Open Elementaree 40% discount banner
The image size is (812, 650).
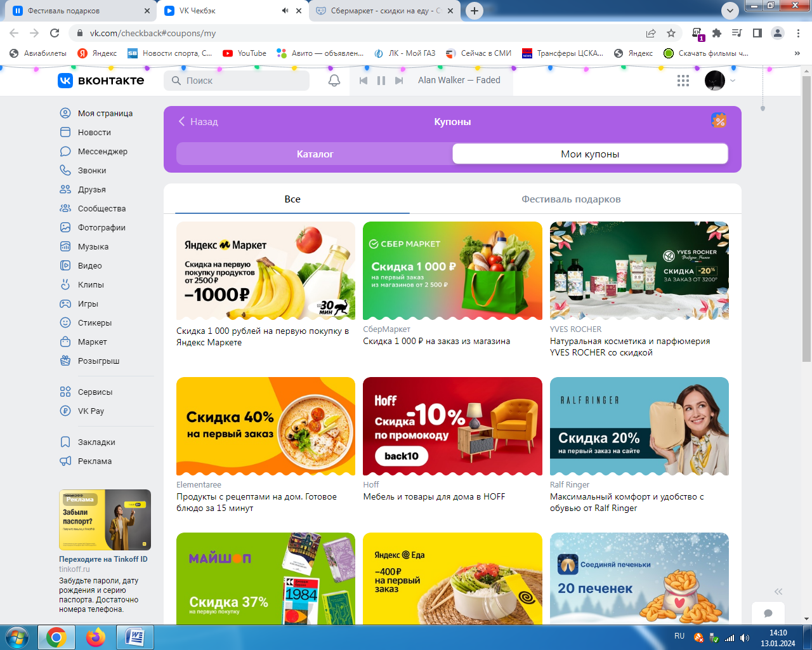[x=266, y=426]
